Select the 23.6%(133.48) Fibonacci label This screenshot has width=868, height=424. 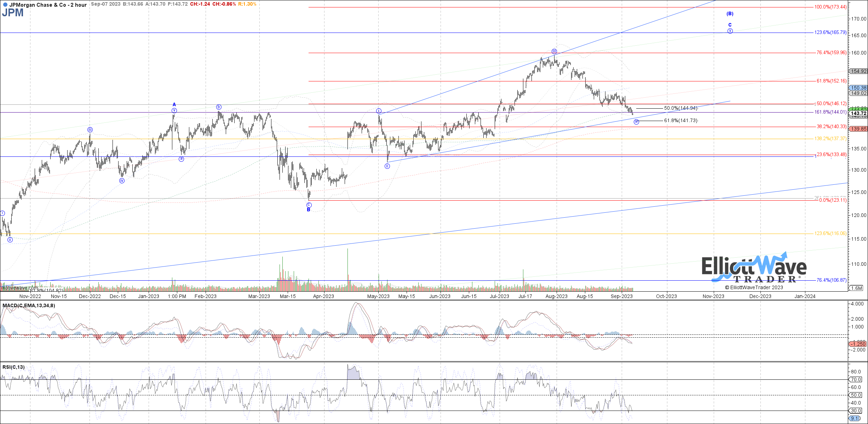pos(832,155)
